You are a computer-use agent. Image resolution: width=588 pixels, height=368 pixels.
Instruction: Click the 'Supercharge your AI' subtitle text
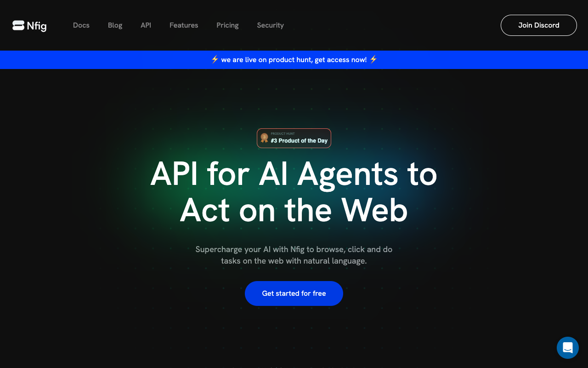click(294, 255)
